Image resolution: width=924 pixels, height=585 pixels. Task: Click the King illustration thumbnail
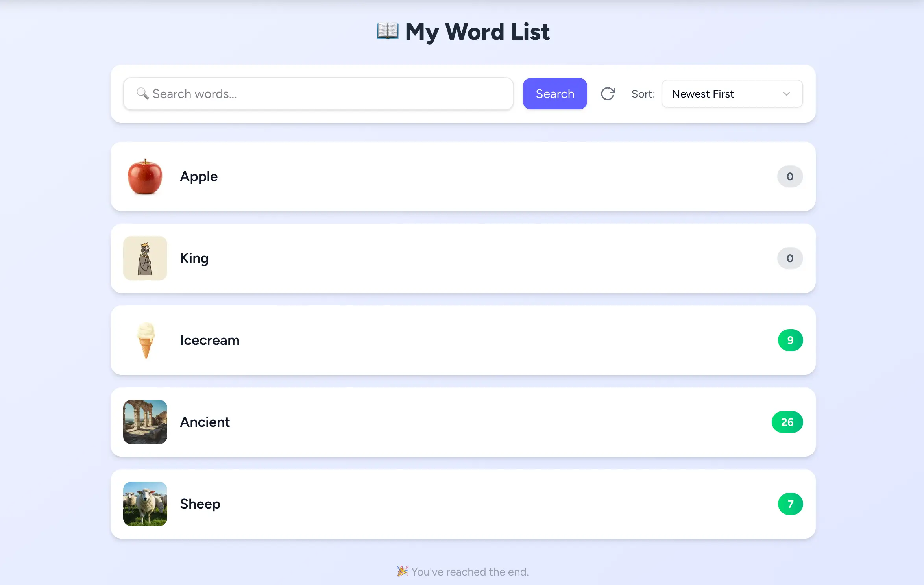coord(145,258)
